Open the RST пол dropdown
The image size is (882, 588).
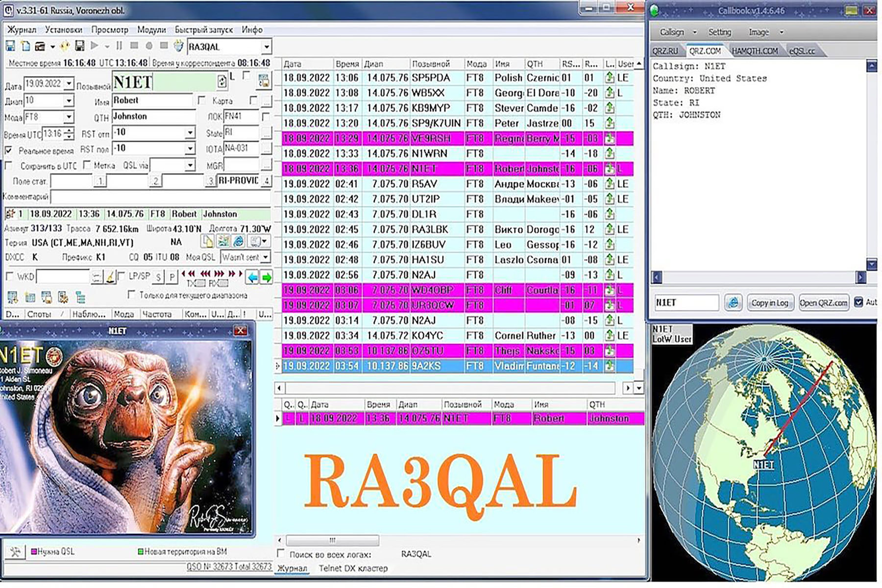[190, 148]
